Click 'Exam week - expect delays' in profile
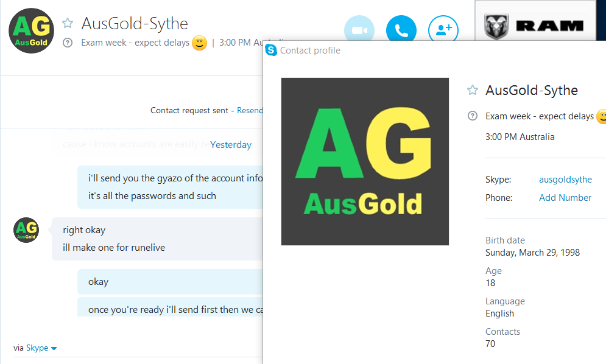This screenshot has width=606, height=364. click(540, 116)
